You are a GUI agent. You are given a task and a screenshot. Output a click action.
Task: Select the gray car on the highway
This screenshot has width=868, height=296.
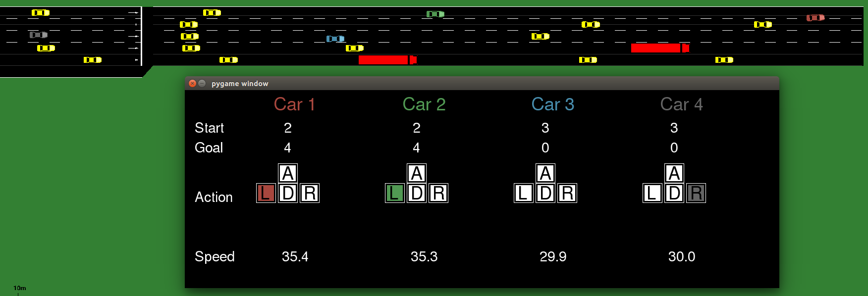[38, 35]
